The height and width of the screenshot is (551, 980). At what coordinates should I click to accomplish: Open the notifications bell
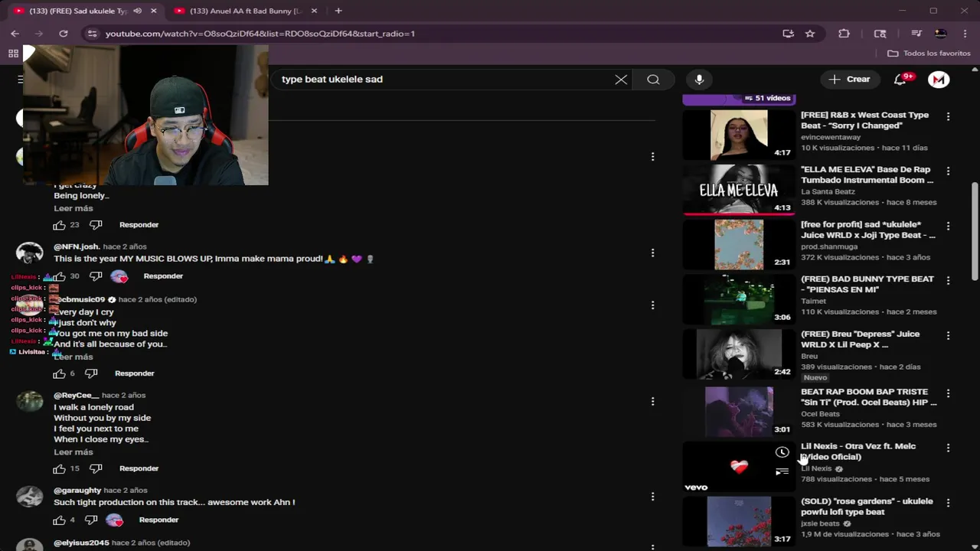900,80
